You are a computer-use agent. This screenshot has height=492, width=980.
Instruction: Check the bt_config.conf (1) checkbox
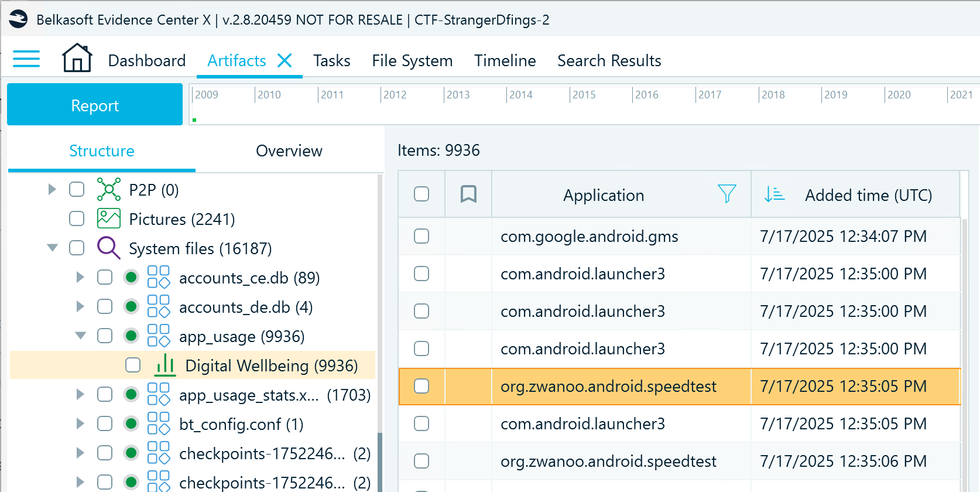(x=105, y=423)
